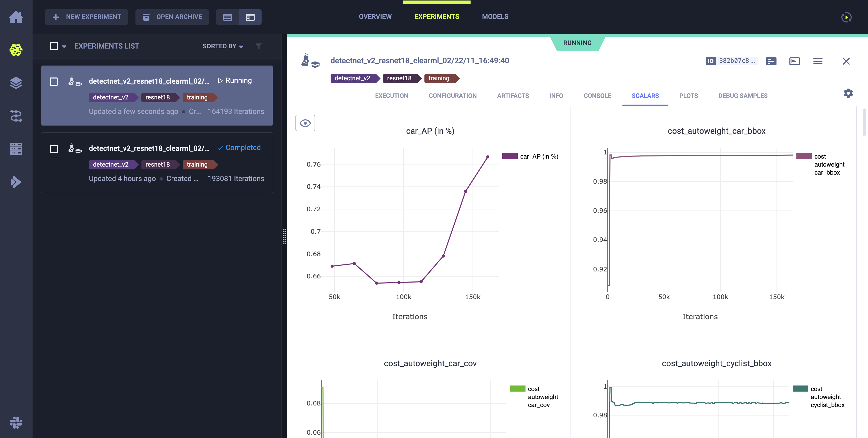Click the datasets layers sidebar icon
Image resolution: width=868 pixels, height=438 pixels.
coord(16,83)
